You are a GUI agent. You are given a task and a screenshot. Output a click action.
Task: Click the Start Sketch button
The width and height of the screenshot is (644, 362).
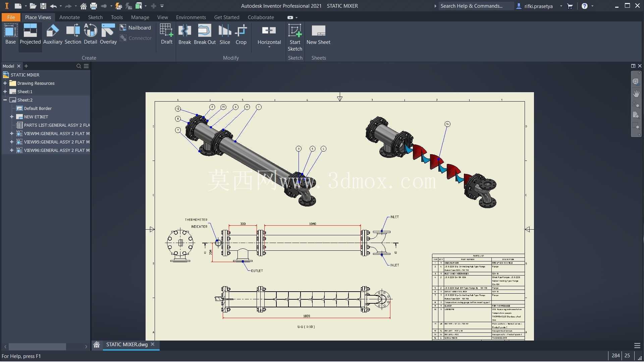pyautogui.click(x=295, y=38)
